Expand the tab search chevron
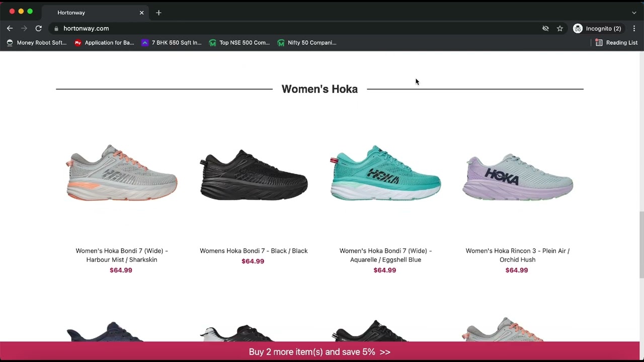 click(634, 13)
